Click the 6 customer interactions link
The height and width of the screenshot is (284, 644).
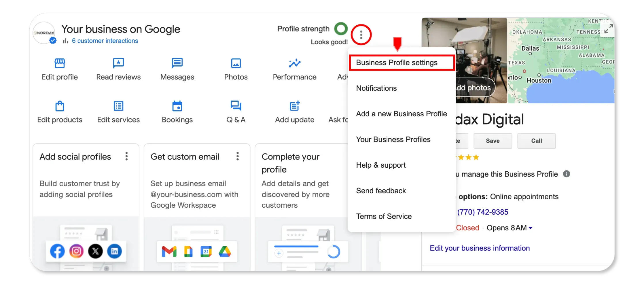[x=105, y=41]
